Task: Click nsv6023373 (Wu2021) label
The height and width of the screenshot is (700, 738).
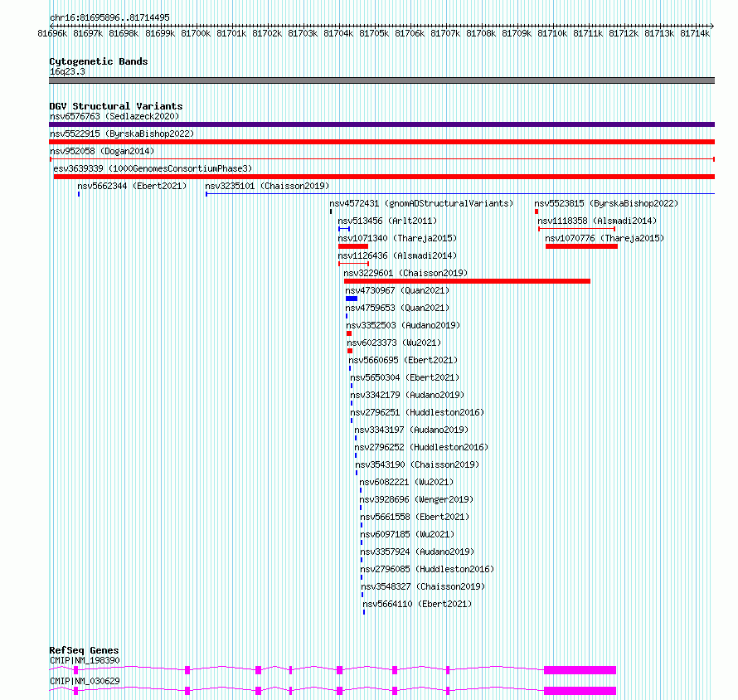Action: coord(394,343)
